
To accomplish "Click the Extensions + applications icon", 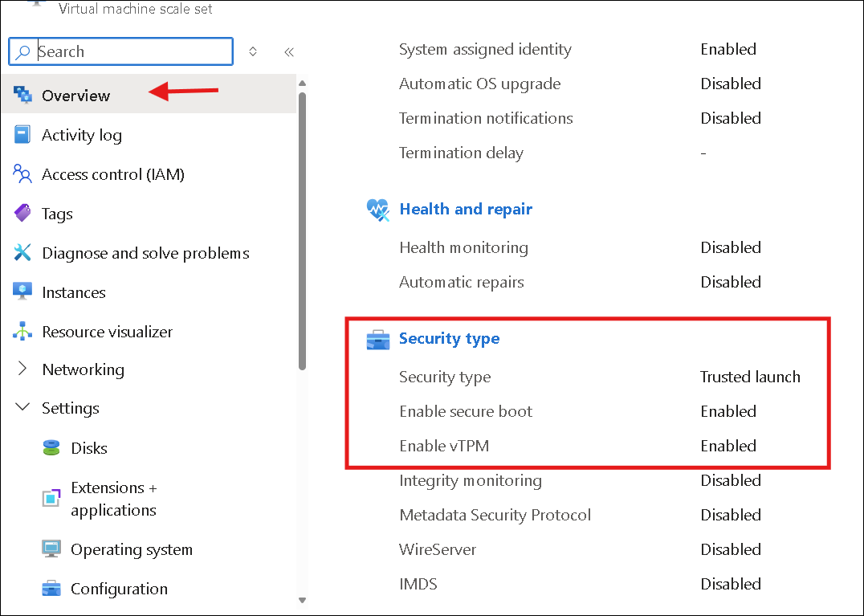I will tap(51, 498).
